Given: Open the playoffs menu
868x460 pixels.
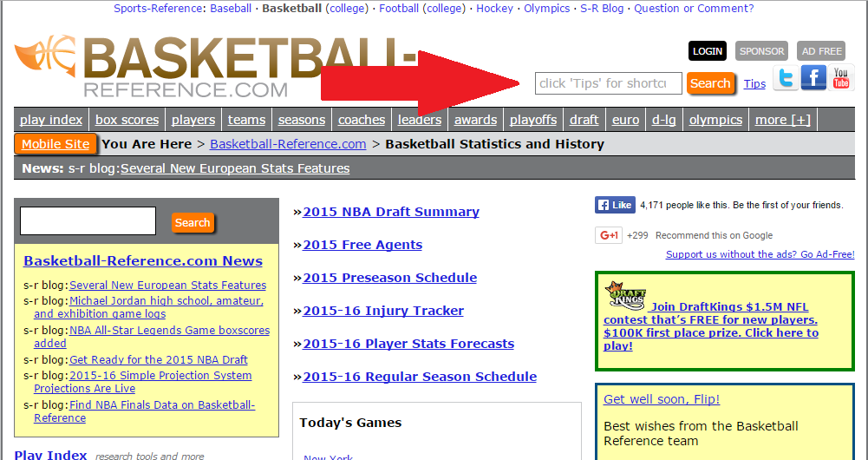Looking at the screenshot, I should (x=533, y=120).
